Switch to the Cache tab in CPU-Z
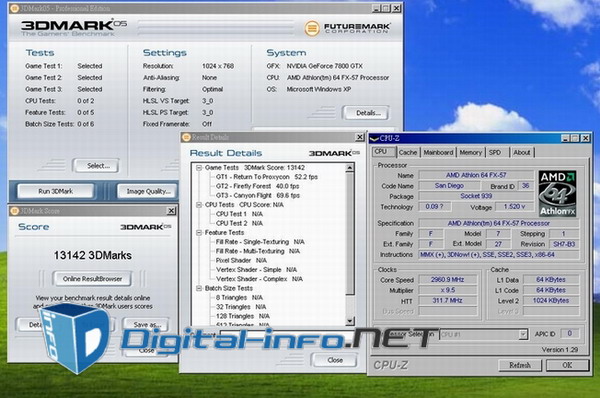 pyautogui.click(x=408, y=152)
